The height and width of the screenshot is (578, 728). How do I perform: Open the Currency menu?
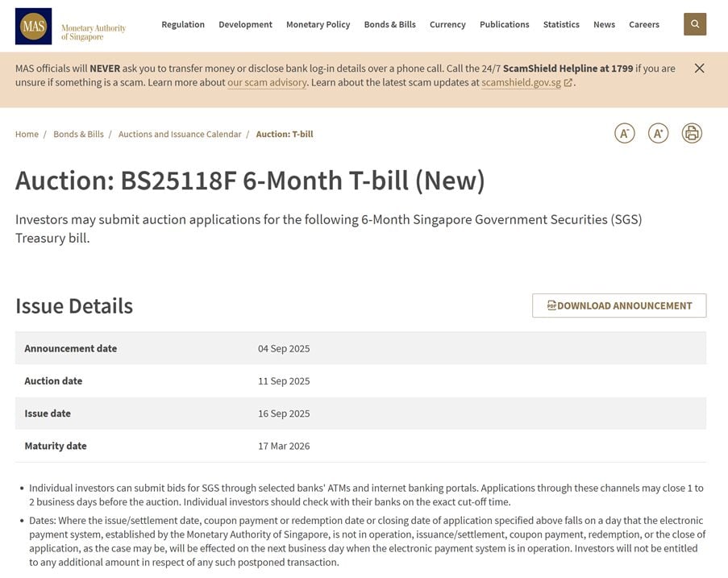447,25
